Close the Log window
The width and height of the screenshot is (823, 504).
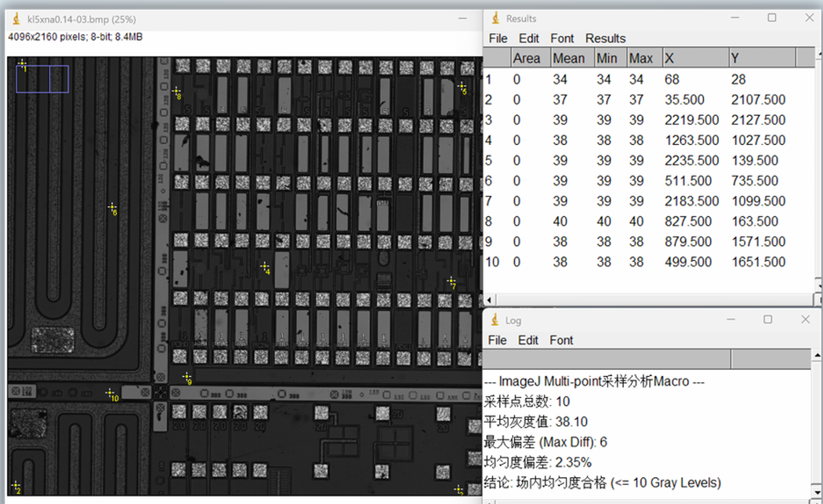click(x=805, y=320)
